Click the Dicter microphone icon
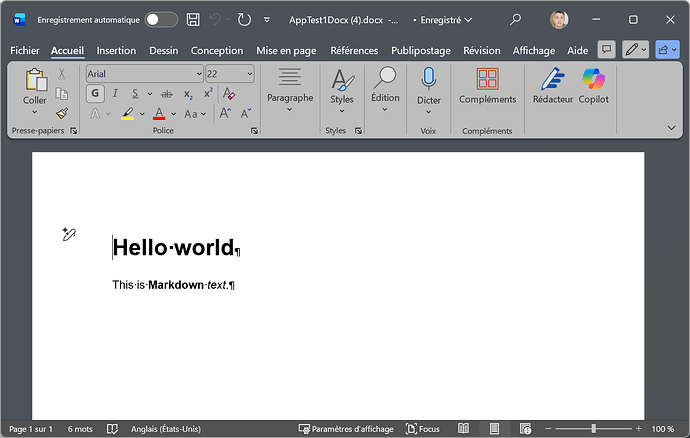The width and height of the screenshot is (690, 438). (x=428, y=78)
